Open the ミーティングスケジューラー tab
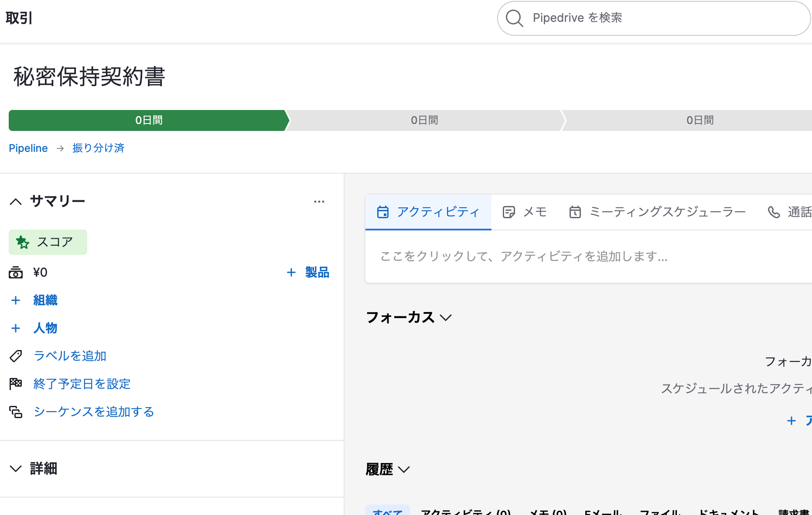 [x=657, y=212]
